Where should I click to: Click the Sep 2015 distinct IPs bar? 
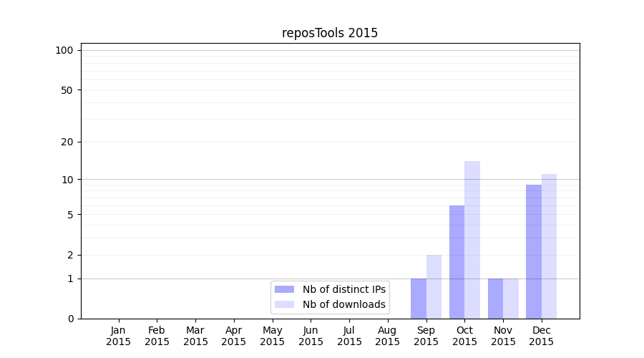pos(419,299)
